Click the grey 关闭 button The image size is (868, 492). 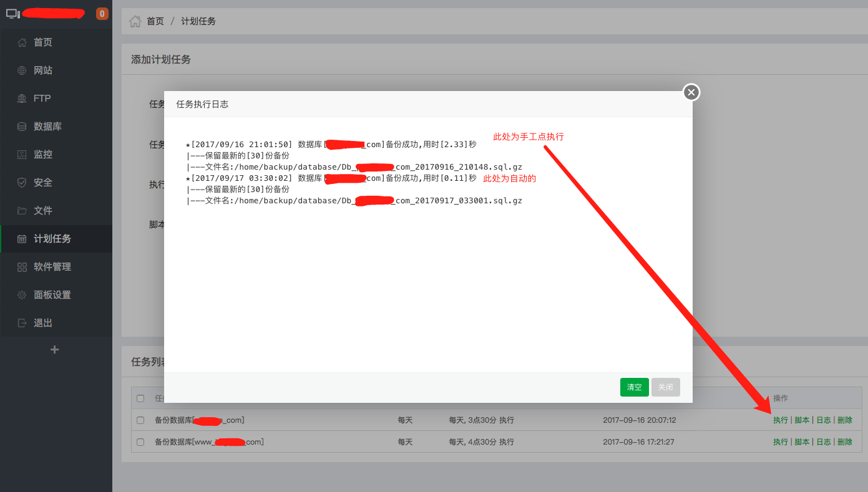666,387
